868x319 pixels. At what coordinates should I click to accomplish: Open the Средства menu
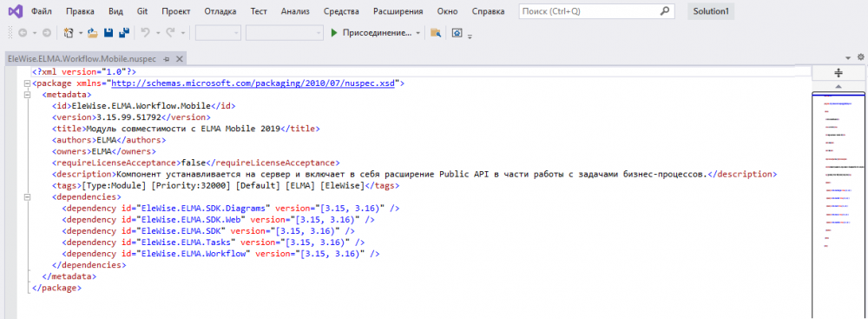341,11
